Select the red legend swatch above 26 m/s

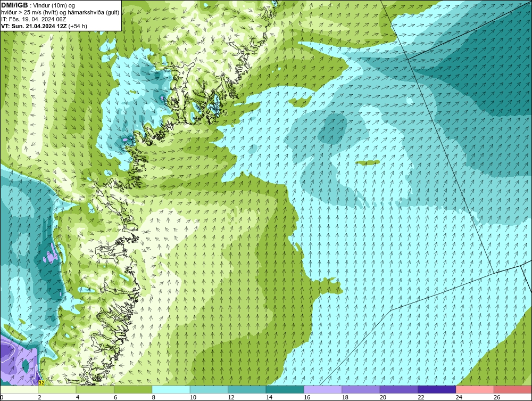point(513,389)
